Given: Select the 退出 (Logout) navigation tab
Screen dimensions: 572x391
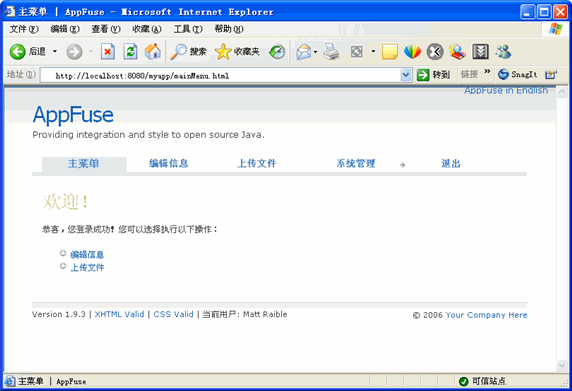Looking at the screenshot, I should pos(451,163).
